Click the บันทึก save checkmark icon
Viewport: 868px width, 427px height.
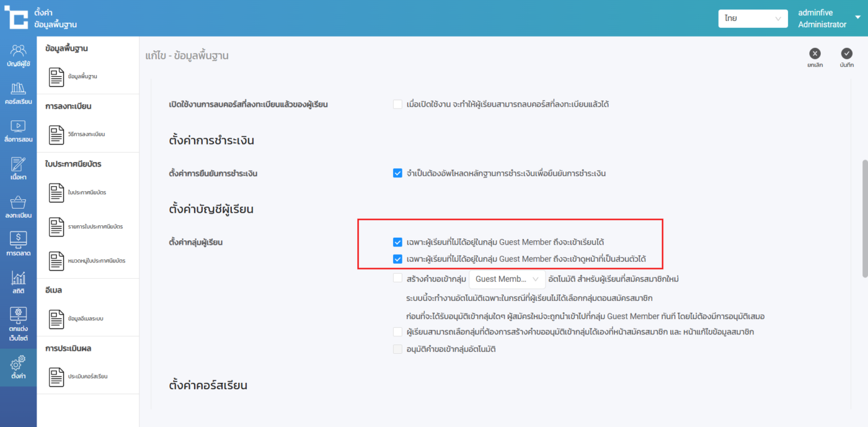coord(846,54)
